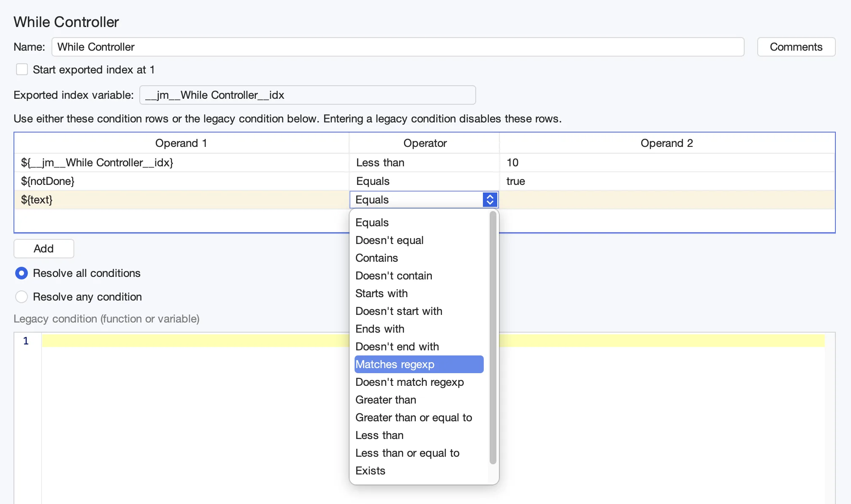Click the Operand 2 cell containing true
This screenshot has height=504, width=851.
coord(667,181)
